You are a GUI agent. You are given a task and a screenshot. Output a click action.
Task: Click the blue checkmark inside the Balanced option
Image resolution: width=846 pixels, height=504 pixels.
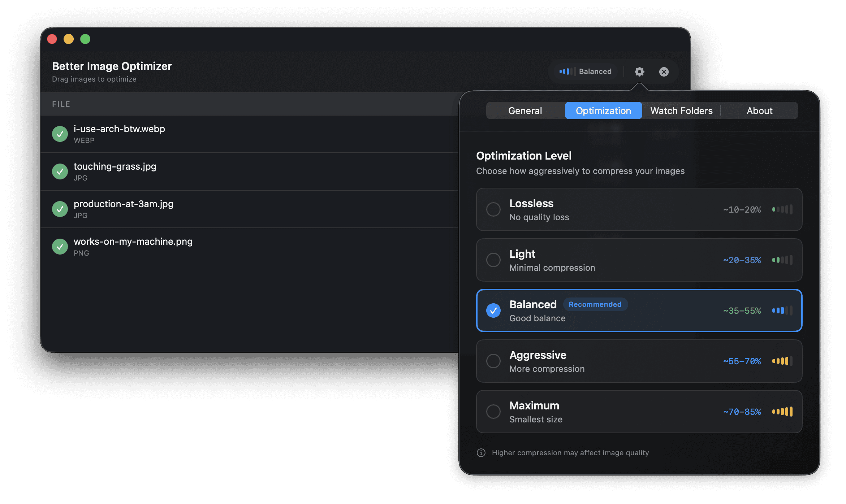(493, 310)
